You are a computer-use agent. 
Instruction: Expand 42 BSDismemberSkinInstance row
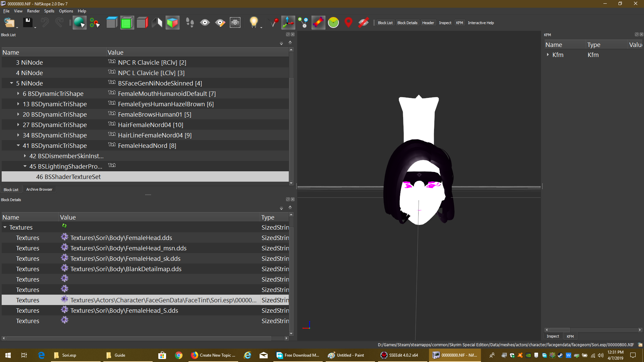(x=25, y=156)
